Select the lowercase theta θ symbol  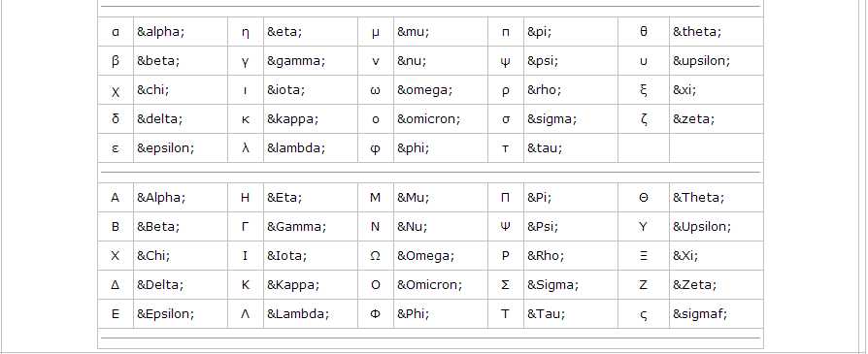coord(644,32)
